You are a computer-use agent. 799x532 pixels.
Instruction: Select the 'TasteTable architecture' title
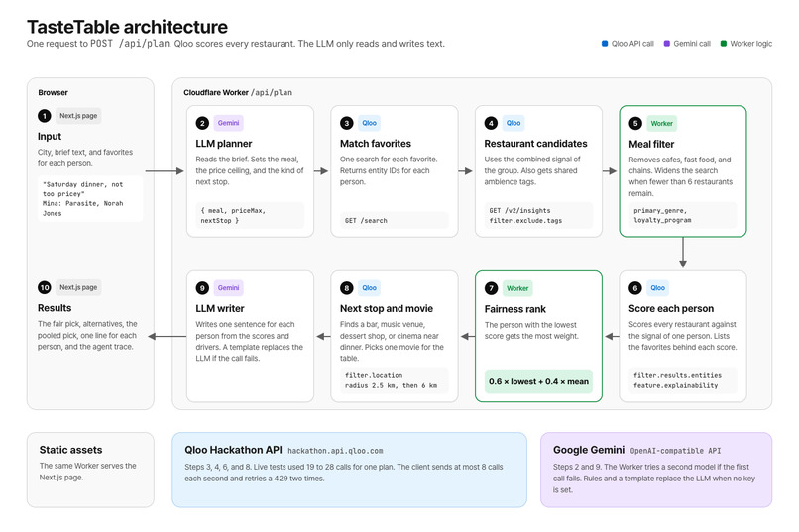pyautogui.click(x=128, y=27)
